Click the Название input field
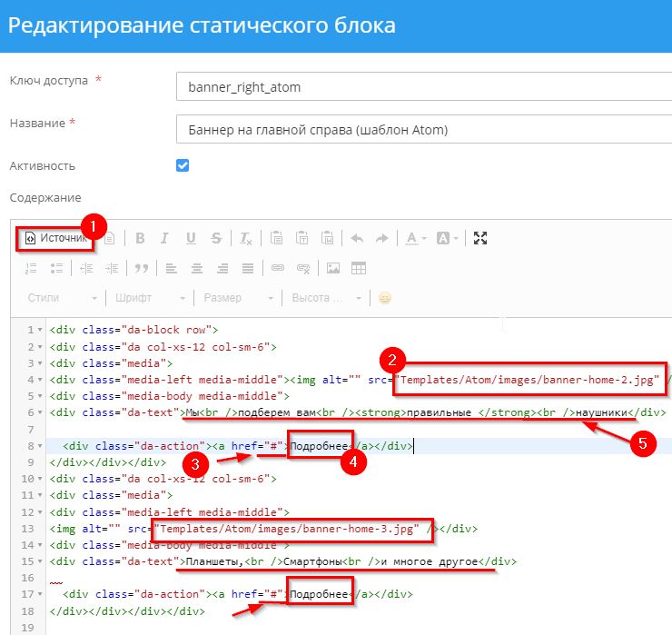 pos(423,129)
